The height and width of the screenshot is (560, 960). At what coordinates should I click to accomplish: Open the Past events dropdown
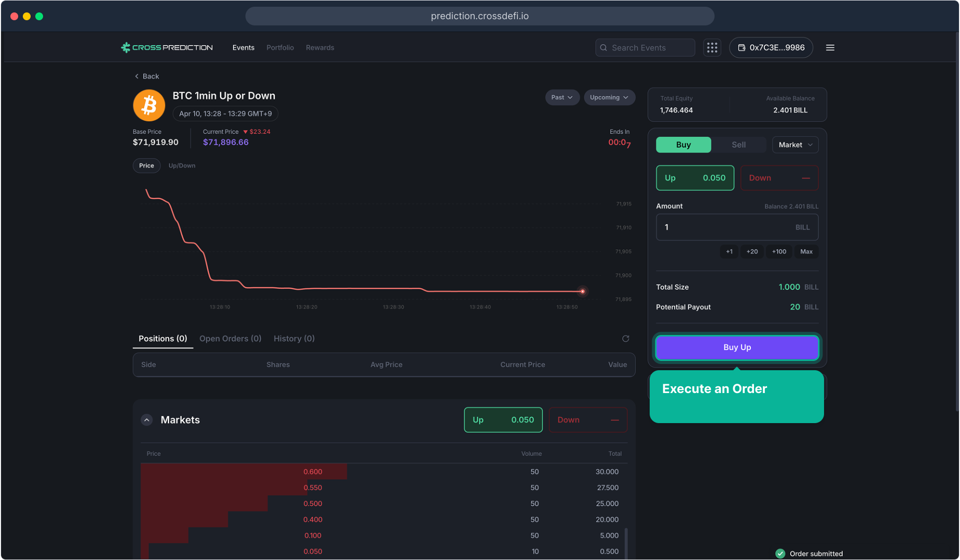coord(562,97)
